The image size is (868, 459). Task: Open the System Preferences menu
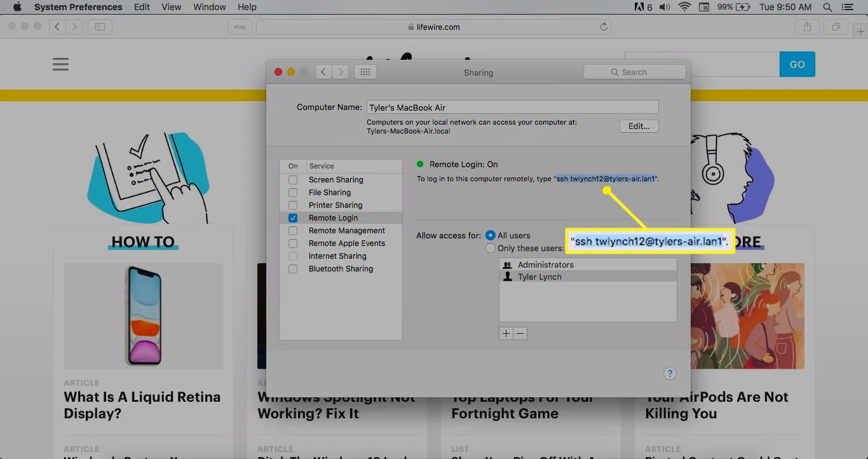click(x=78, y=7)
